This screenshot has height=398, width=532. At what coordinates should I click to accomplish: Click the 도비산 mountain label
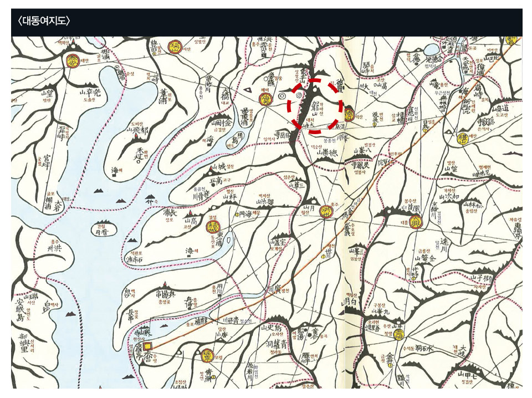point(136,125)
